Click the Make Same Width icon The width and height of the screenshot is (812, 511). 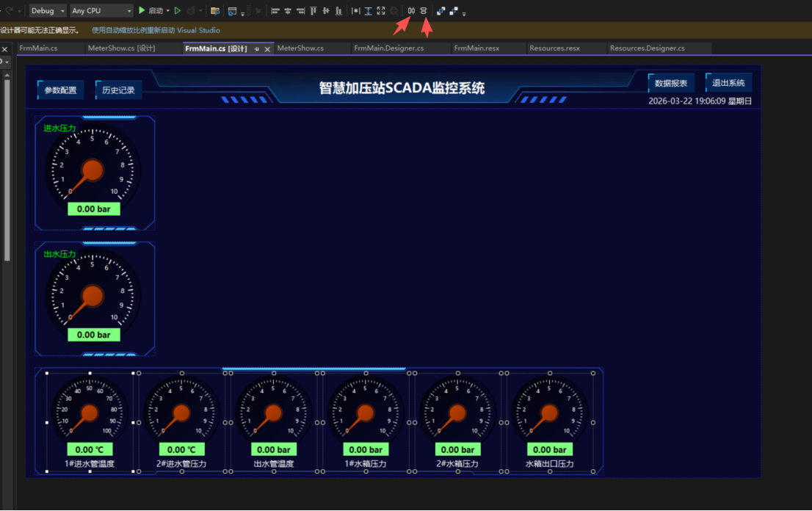[x=356, y=11]
